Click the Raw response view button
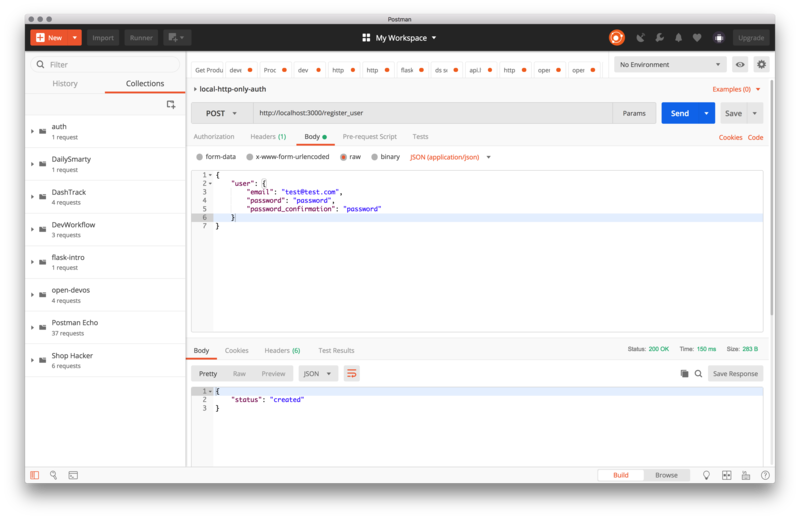Image resolution: width=800 pixels, height=519 pixels. point(239,374)
